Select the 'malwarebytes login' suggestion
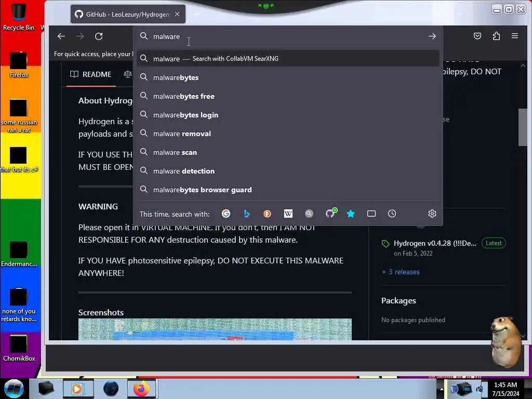Image resolution: width=532 pixels, height=399 pixels. pos(288,115)
